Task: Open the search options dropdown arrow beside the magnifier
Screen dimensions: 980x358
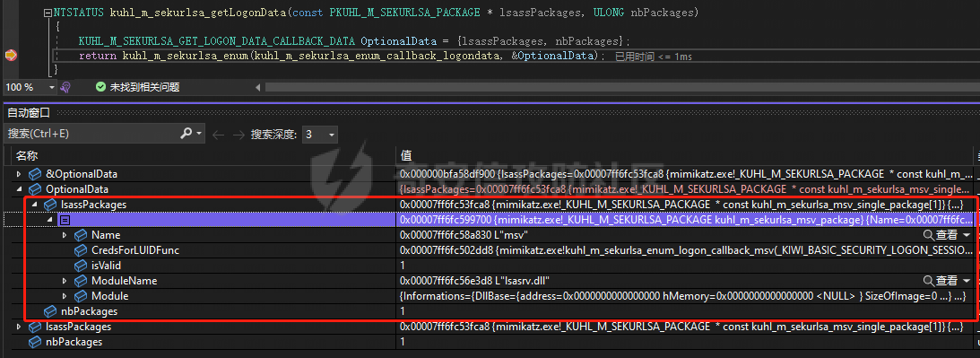Action: pyautogui.click(x=199, y=134)
